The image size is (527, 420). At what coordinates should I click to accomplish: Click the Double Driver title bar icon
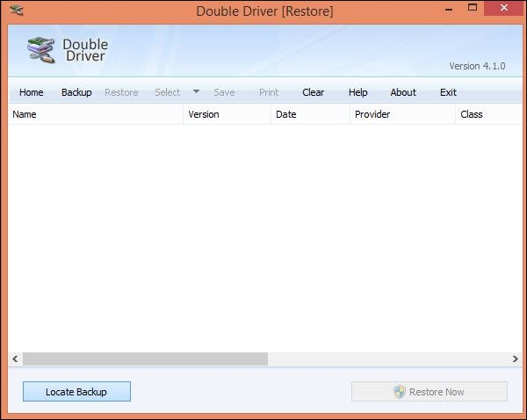point(17,11)
